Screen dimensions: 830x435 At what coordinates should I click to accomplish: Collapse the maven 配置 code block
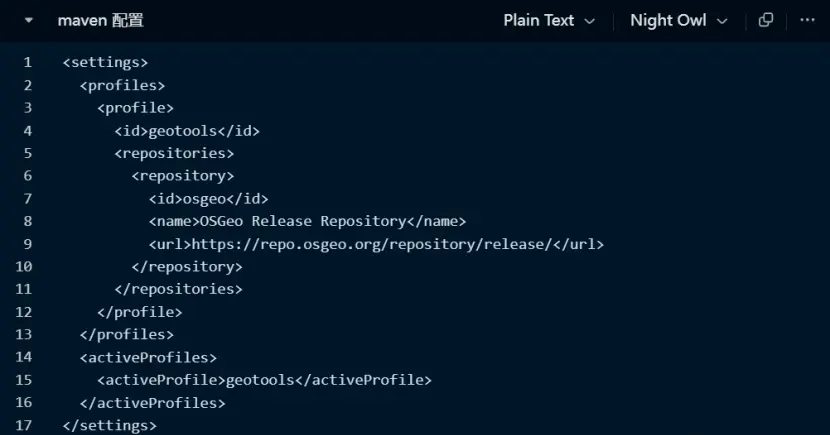28,20
